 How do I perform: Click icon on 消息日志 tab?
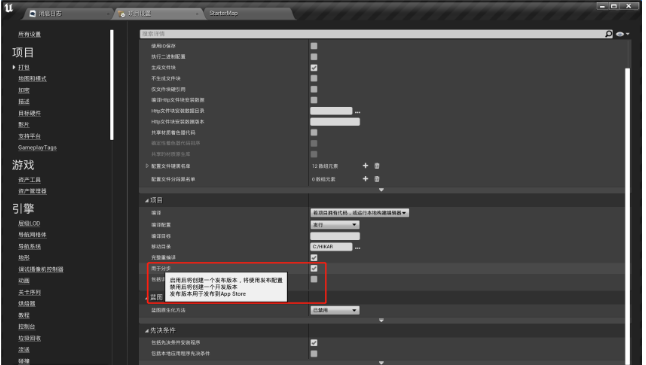point(33,14)
